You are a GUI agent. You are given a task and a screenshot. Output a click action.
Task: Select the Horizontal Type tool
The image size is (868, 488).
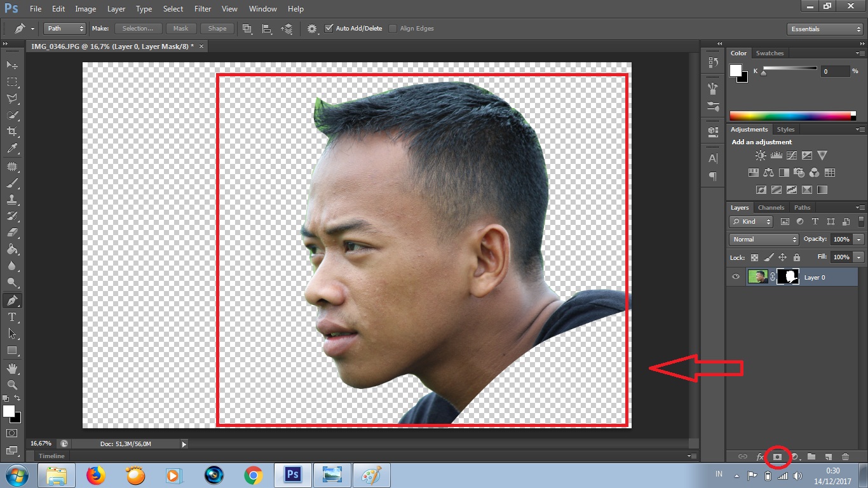(13, 317)
